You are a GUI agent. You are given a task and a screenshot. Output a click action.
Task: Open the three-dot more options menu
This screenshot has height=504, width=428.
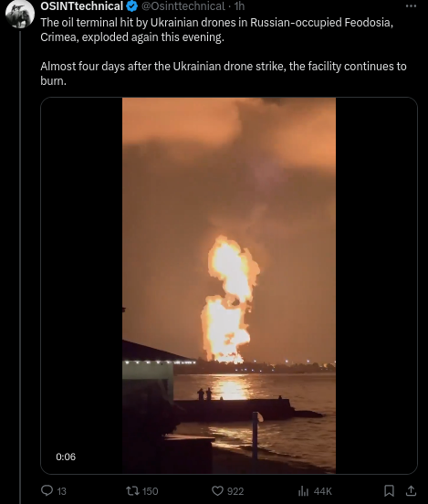pyautogui.click(x=412, y=5)
